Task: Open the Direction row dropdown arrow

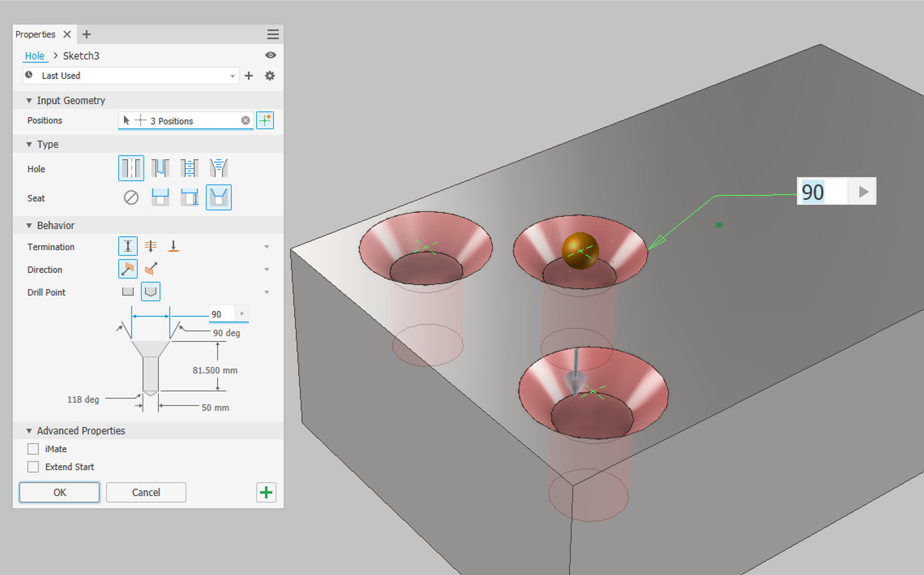Action: (x=266, y=270)
